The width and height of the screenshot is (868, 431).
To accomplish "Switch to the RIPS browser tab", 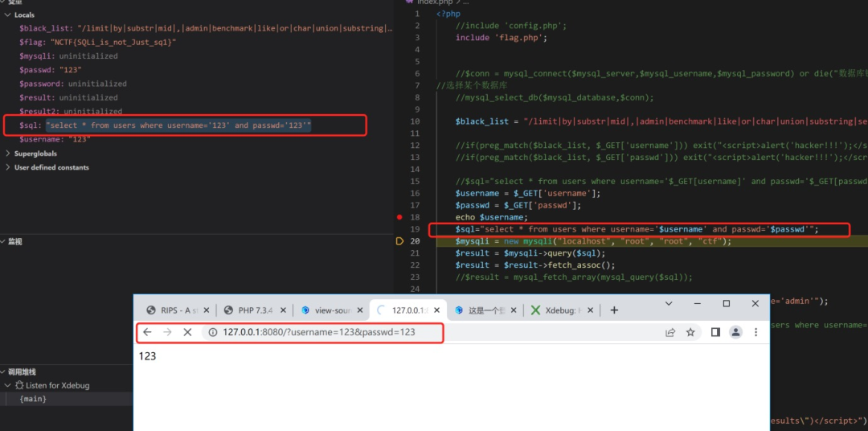I will point(176,310).
